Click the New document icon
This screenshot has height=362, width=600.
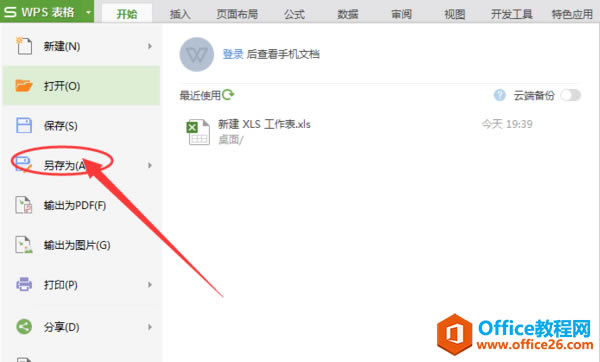[24, 46]
